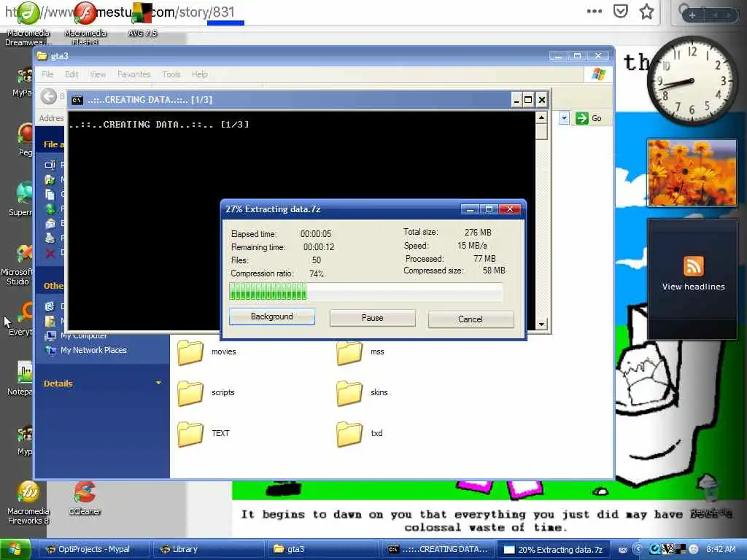Select the TEXT folder icon
The image size is (747, 560).
coord(190,434)
